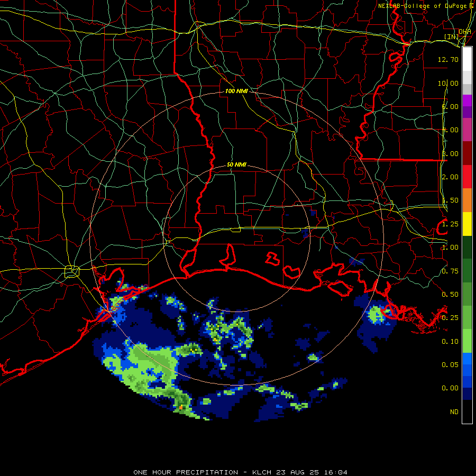The height and width of the screenshot is (476, 476).
Task: Click the lime green swatch beside 0.10
Action: (467, 341)
